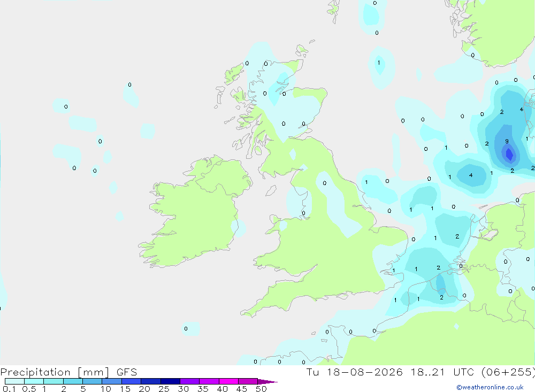Click the "30" legend scale label
Image resolution: width=535 pixels, height=392 pixels.
(183, 389)
